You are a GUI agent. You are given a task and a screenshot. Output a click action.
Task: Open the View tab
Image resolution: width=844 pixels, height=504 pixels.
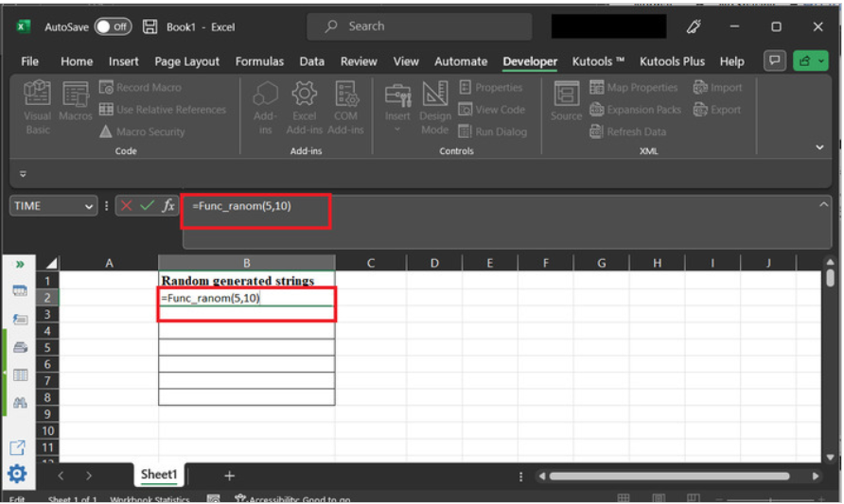[x=406, y=61]
